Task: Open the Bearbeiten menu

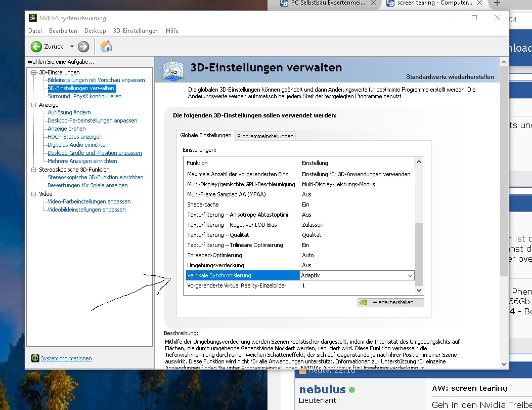Action: point(63,31)
